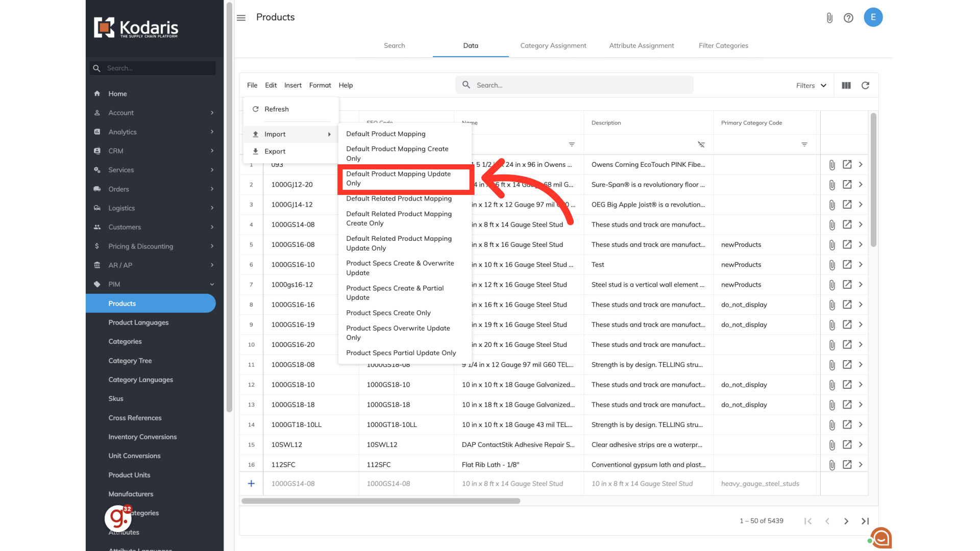Screen dimensions: 980x551
Task: Go to the next page of results
Action: pyautogui.click(x=846, y=521)
